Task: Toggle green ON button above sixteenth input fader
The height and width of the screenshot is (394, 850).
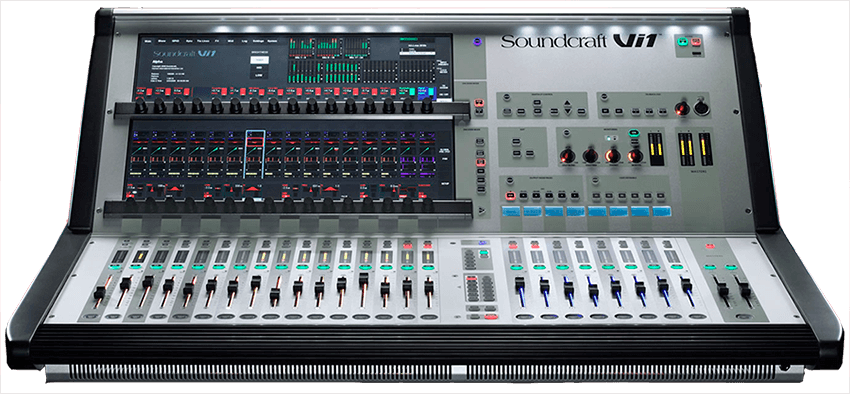Action: tap(427, 267)
